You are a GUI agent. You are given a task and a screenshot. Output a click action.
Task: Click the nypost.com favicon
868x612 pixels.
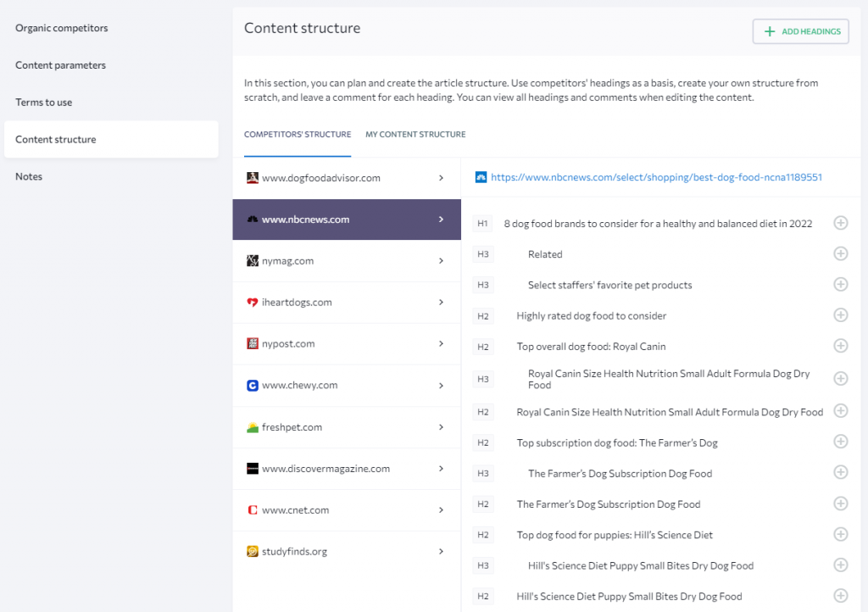253,343
